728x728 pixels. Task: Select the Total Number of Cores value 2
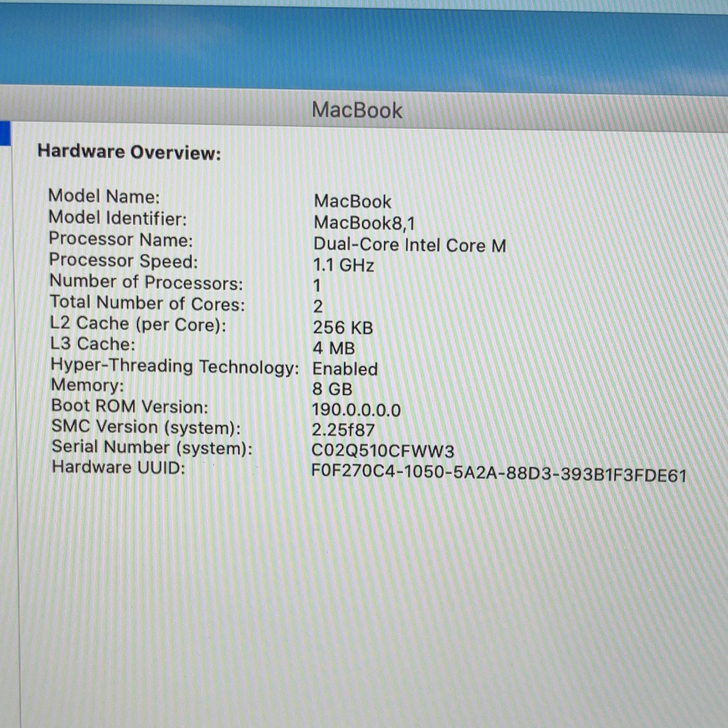(318, 306)
